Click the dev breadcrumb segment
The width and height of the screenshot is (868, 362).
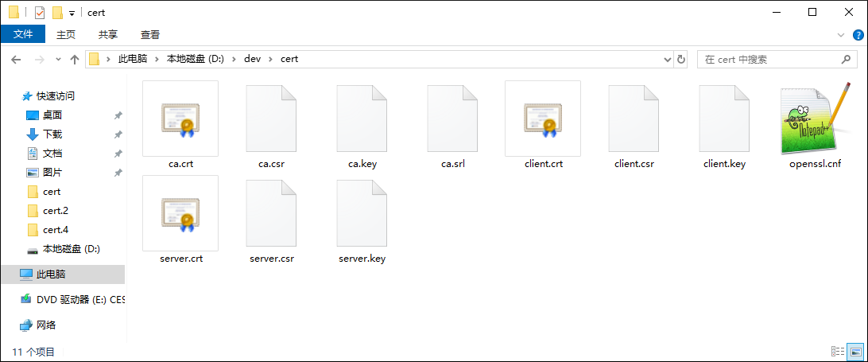252,59
